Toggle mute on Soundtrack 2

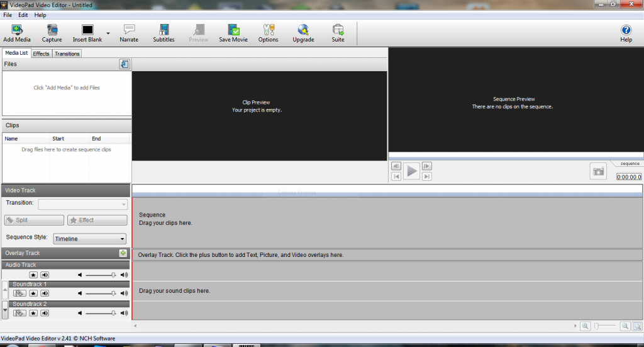[x=45, y=313]
